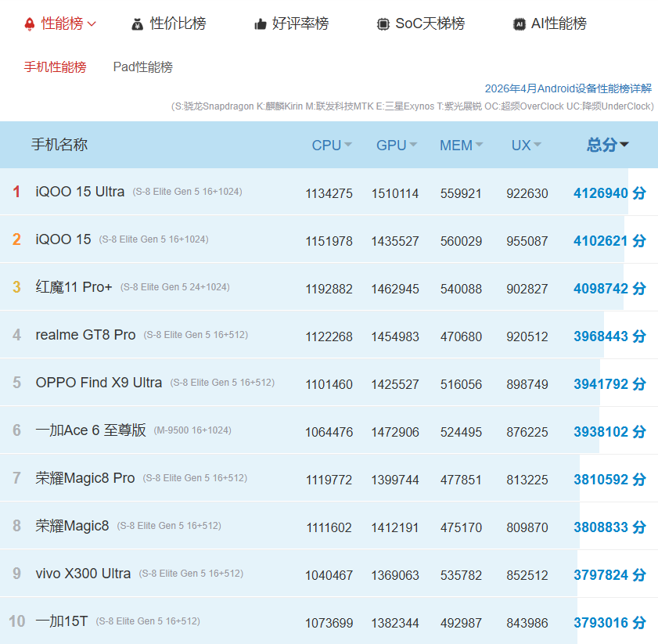The height and width of the screenshot is (644, 658).
Task: Open the 红魔11 Pro+ entry
Action: point(74,287)
